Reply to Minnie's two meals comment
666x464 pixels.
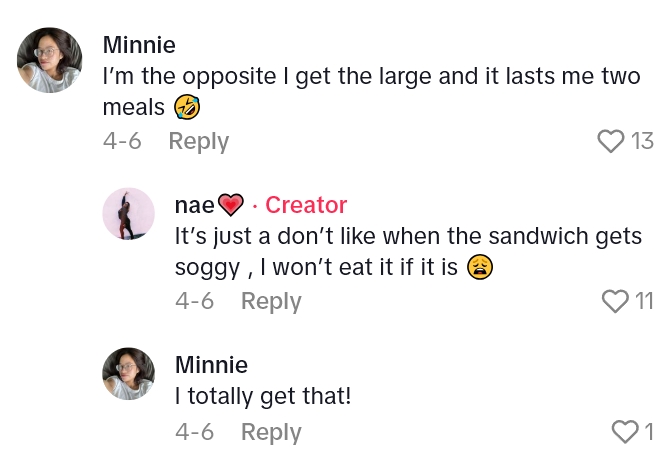(198, 142)
